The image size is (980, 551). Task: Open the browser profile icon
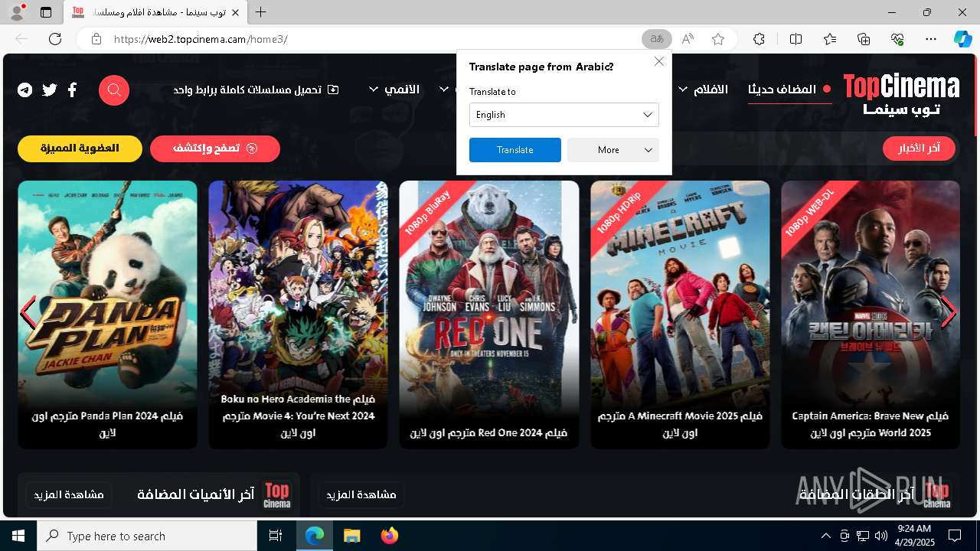[16, 12]
